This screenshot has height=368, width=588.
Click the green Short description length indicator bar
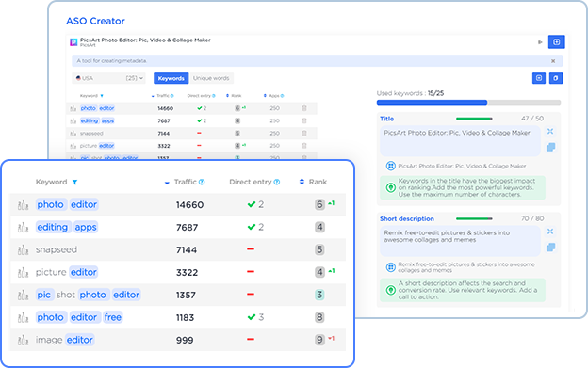[x=474, y=218]
